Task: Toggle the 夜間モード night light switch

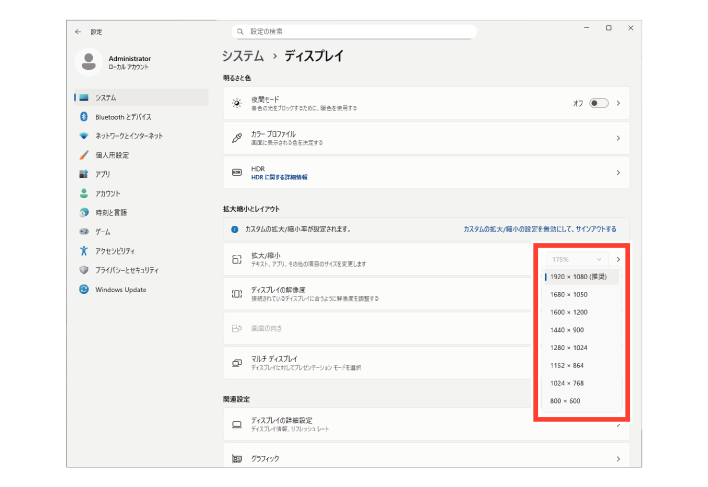Action: (x=599, y=103)
